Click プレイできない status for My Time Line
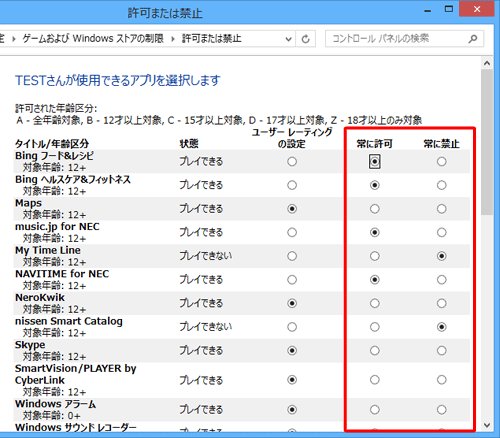Viewport: 500px width, 438px height. [x=206, y=256]
